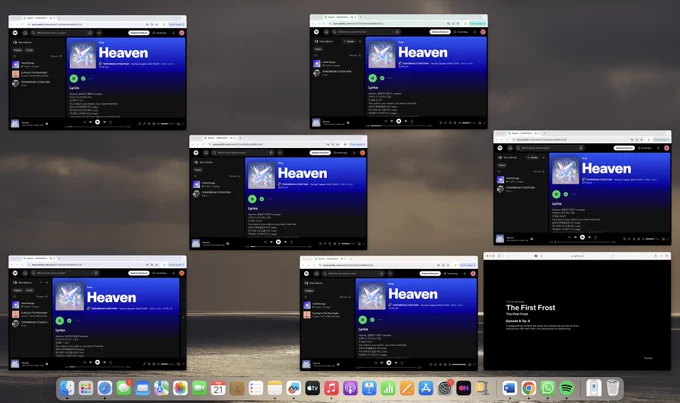Screen dimensions: 680x403
Task: Open Launchpad from the Dock
Action: pos(86,388)
